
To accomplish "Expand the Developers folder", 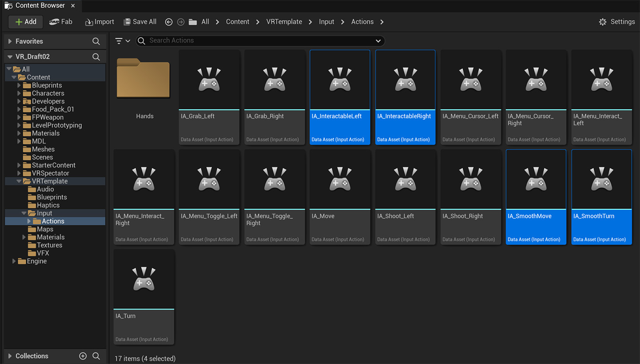I will tap(19, 101).
